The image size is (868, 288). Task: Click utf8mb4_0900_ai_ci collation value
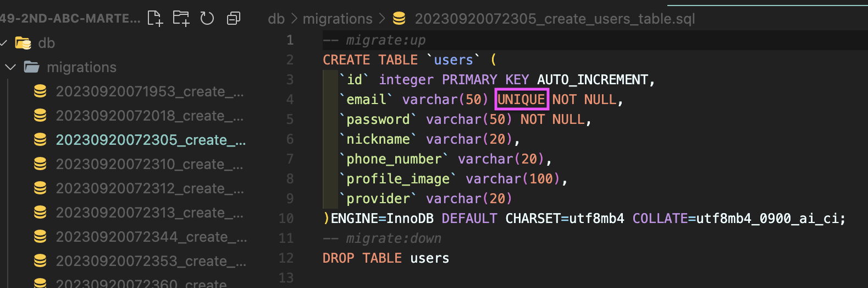[767, 219]
